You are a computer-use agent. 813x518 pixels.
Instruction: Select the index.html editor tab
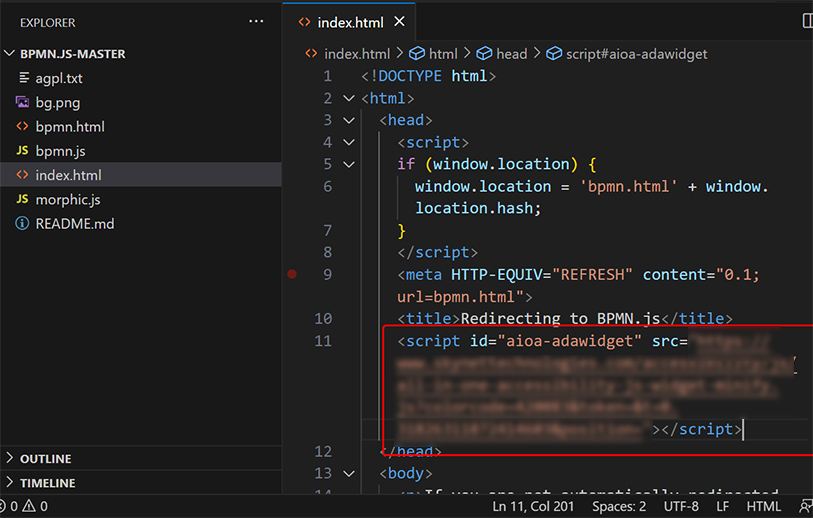349,22
